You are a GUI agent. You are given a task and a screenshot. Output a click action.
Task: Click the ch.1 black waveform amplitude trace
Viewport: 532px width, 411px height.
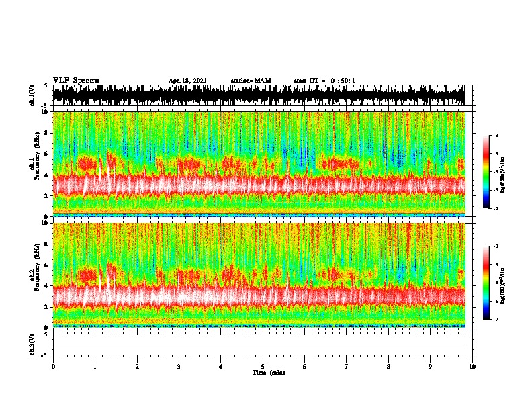(x=259, y=95)
